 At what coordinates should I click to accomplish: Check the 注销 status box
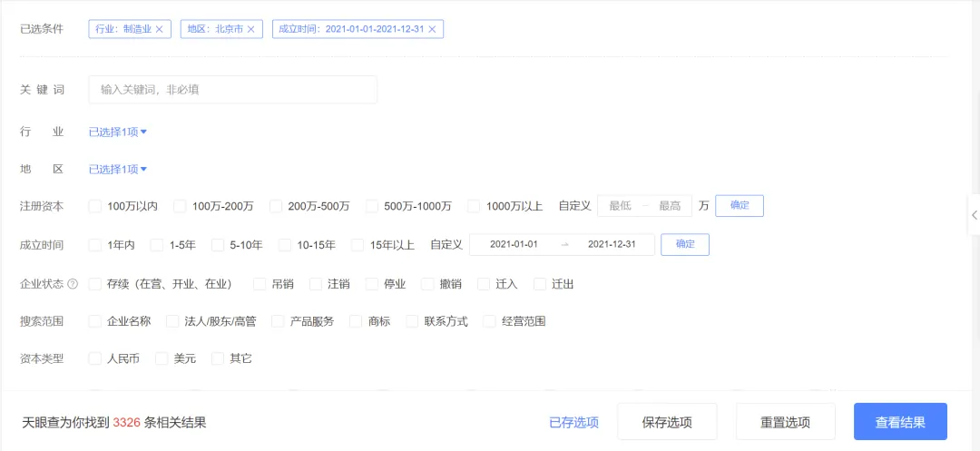click(x=316, y=284)
